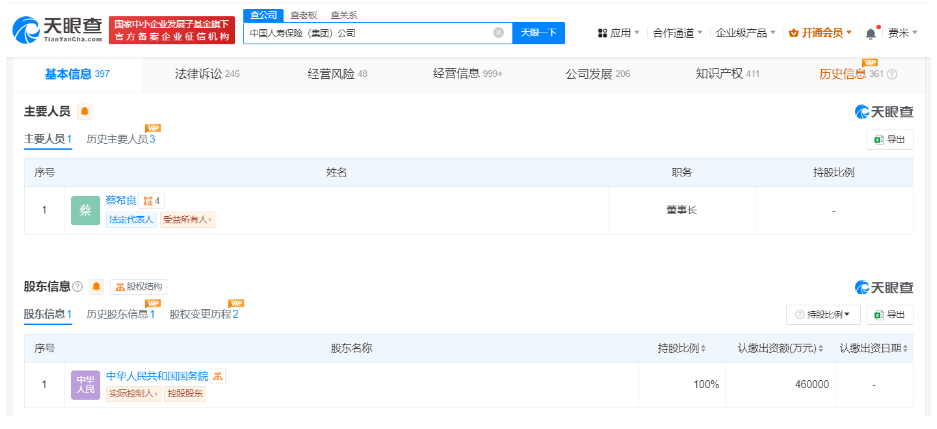
Task: Click the 导出 button in 股东信息 section
Action: tap(890, 314)
